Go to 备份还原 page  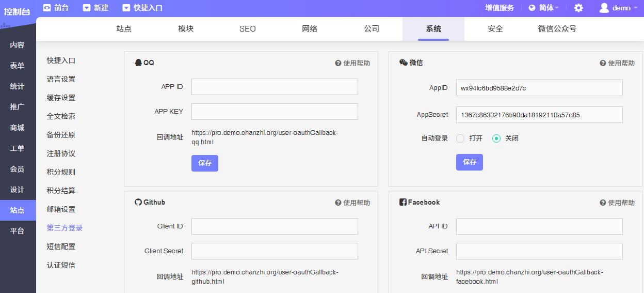tap(61, 135)
